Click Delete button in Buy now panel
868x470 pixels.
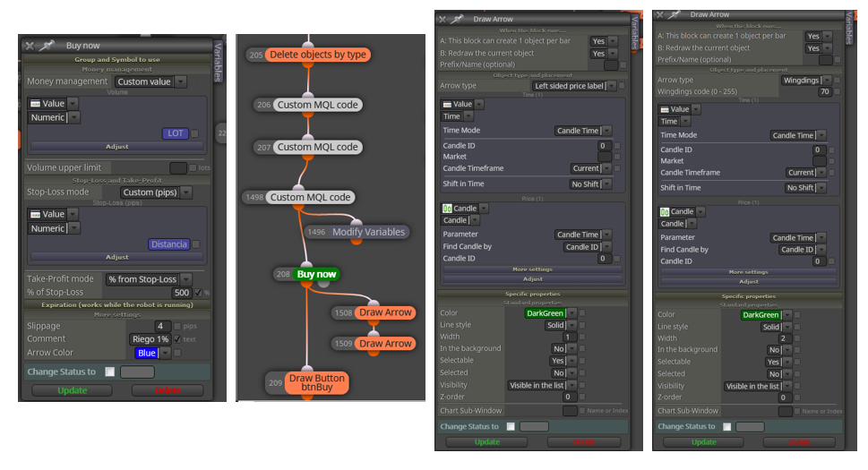coord(168,390)
